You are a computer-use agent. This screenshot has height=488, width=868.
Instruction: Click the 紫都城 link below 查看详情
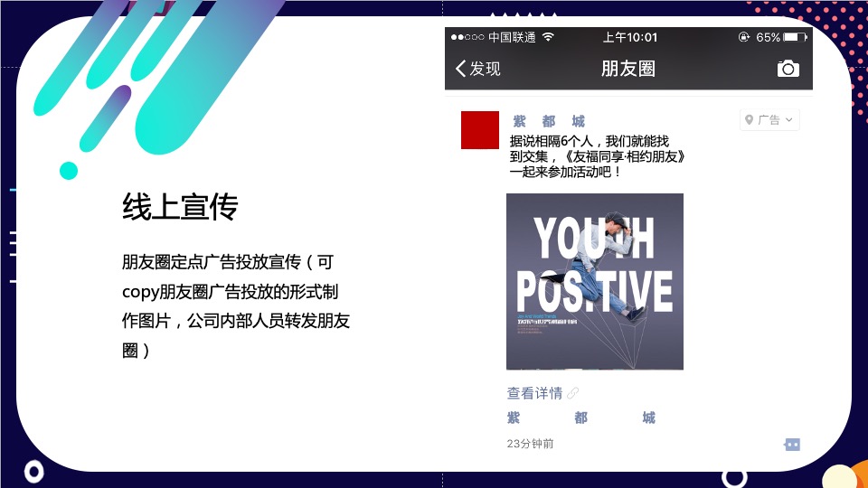(x=581, y=418)
